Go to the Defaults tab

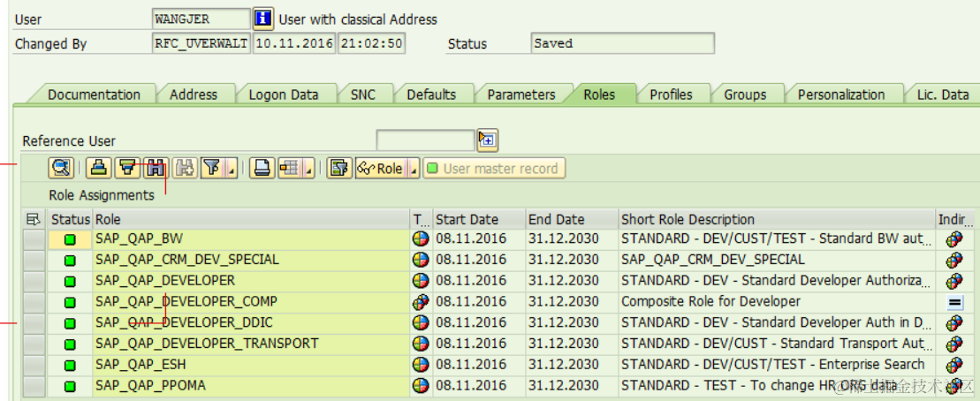(431, 95)
